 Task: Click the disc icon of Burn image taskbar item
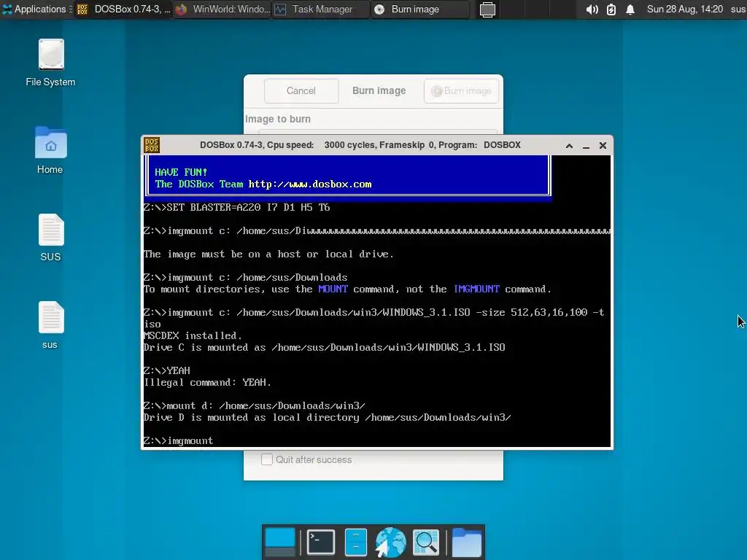pyautogui.click(x=379, y=9)
